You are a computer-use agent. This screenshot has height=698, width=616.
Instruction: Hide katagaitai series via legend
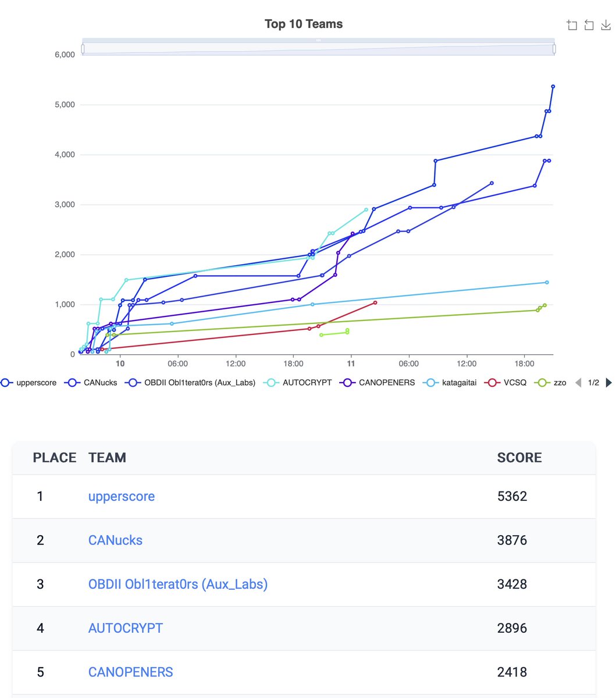[x=450, y=383]
